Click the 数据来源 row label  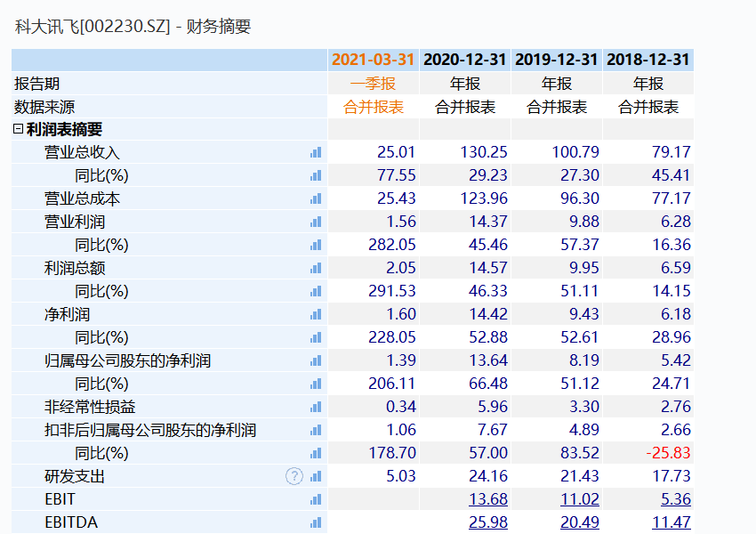click(x=44, y=107)
